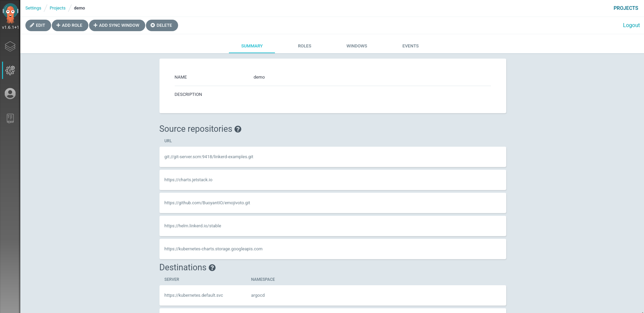The height and width of the screenshot is (313, 644).
Task: Open Projects from the breadcrumb
Action: pyautogui.click(x=57, y=8)
